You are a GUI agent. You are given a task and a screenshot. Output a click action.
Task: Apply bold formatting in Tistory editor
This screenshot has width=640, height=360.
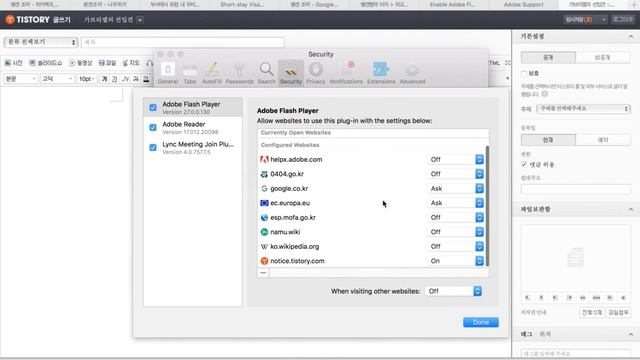[104, 79]
